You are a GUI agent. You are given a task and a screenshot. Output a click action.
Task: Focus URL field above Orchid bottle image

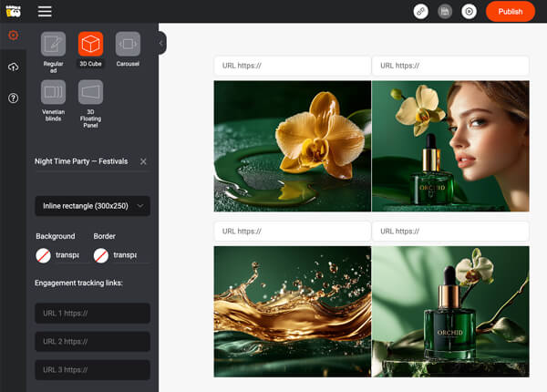tap(450, 232)
